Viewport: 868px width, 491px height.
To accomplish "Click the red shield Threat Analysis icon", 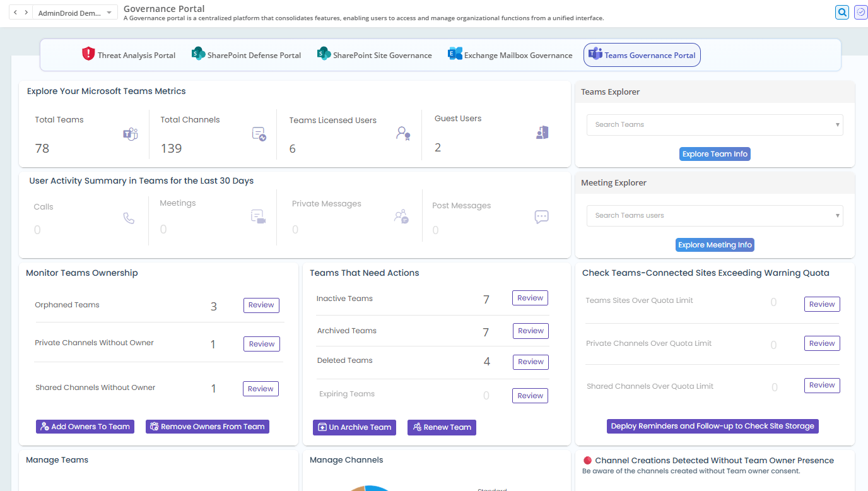I will 88,54.
